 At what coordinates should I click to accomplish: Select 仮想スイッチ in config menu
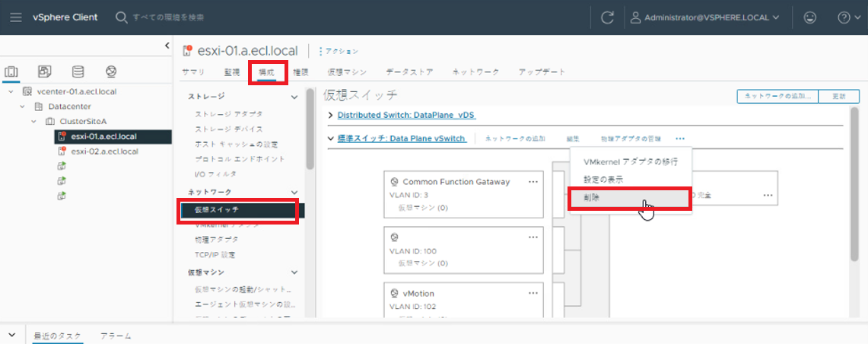point(243,210)
